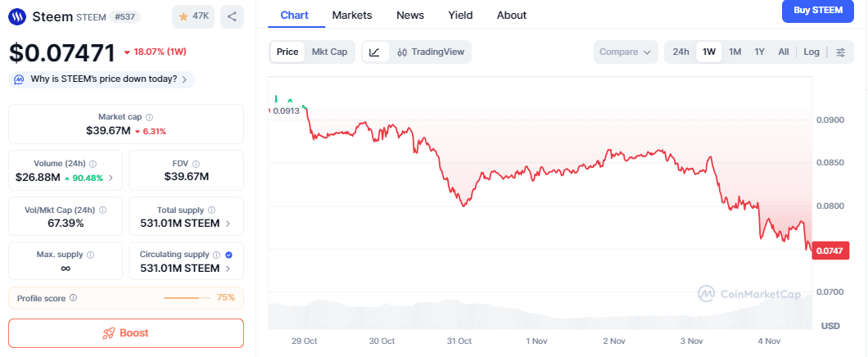Expand the Total supply details
Viewport: 868px width, 357px height.
(x=228, y=223)
